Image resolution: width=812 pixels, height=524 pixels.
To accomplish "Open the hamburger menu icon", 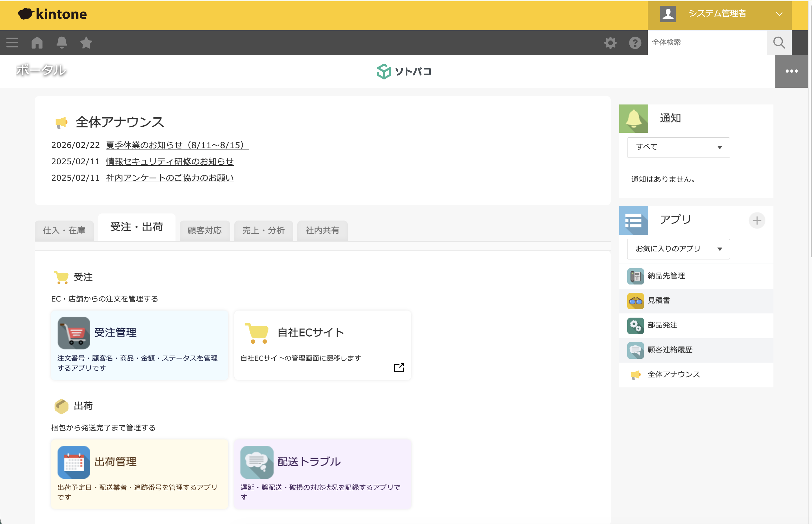I will [12, 42].
